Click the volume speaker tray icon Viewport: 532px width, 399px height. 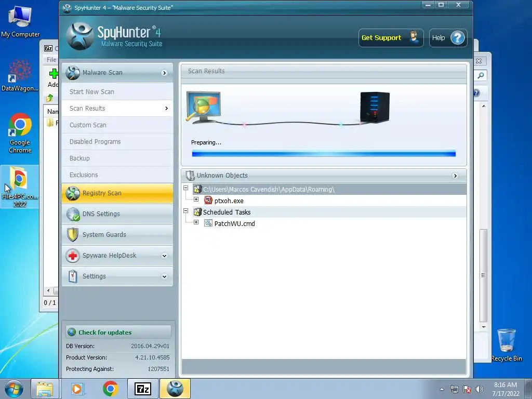coord(479,389)
